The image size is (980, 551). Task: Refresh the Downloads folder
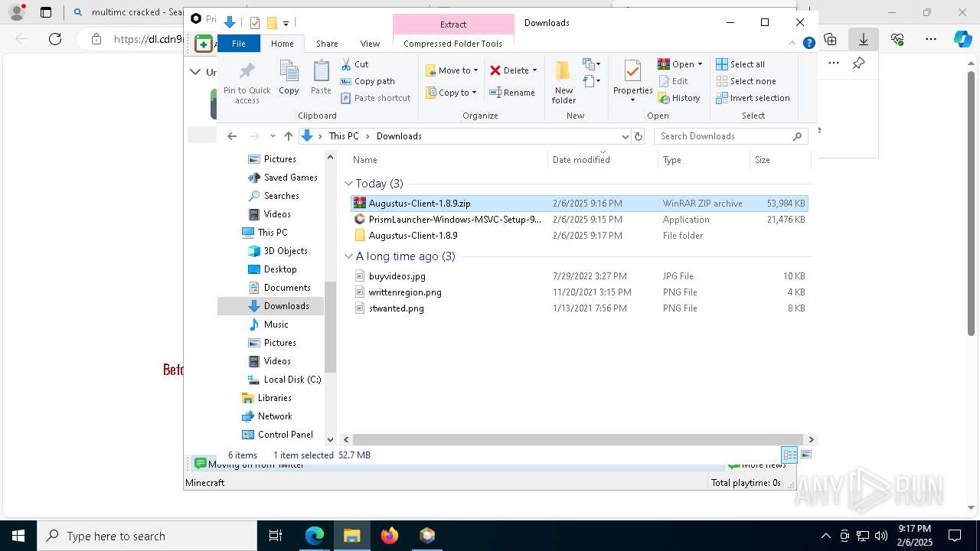[639, 136]
